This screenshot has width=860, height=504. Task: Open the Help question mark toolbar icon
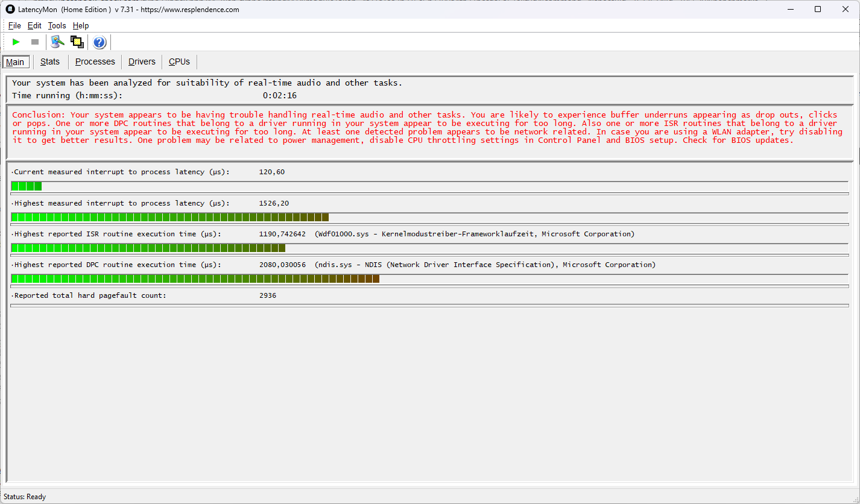100,42
